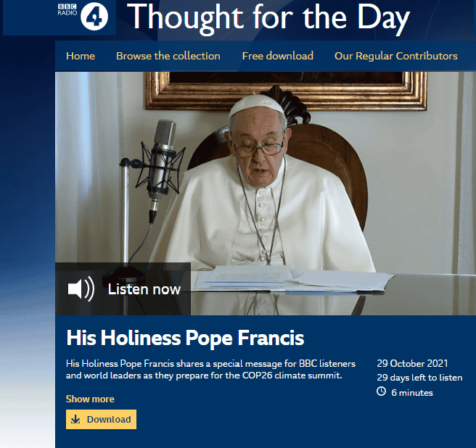Click the Thought for the Day title
This screenshot has height=448, width=476.
(268, 18)
